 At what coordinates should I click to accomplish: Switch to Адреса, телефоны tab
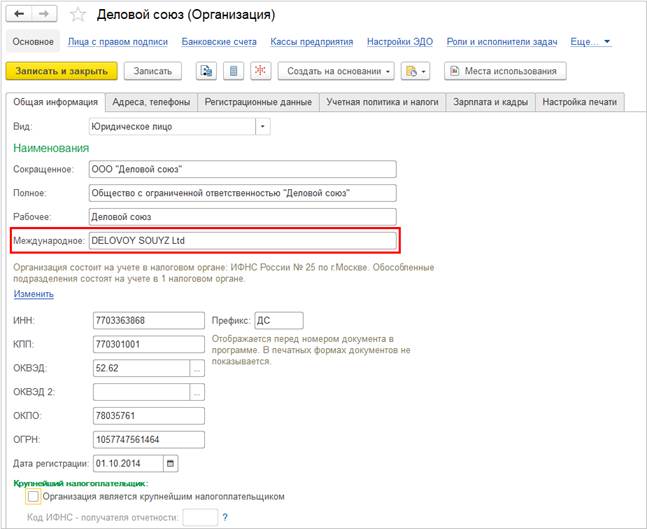coord(151,102)
